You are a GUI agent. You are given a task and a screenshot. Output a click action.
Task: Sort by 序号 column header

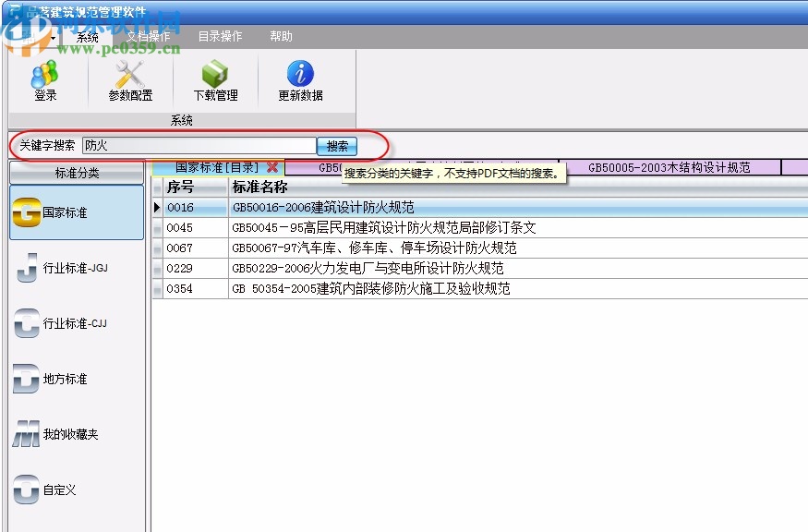point(195,187)
